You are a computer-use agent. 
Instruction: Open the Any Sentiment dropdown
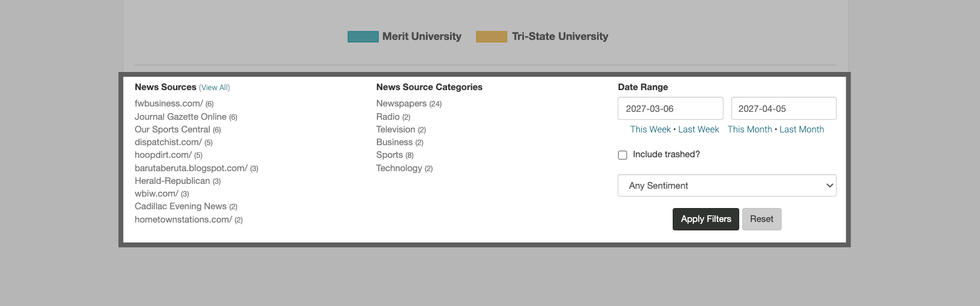point(727,186)
